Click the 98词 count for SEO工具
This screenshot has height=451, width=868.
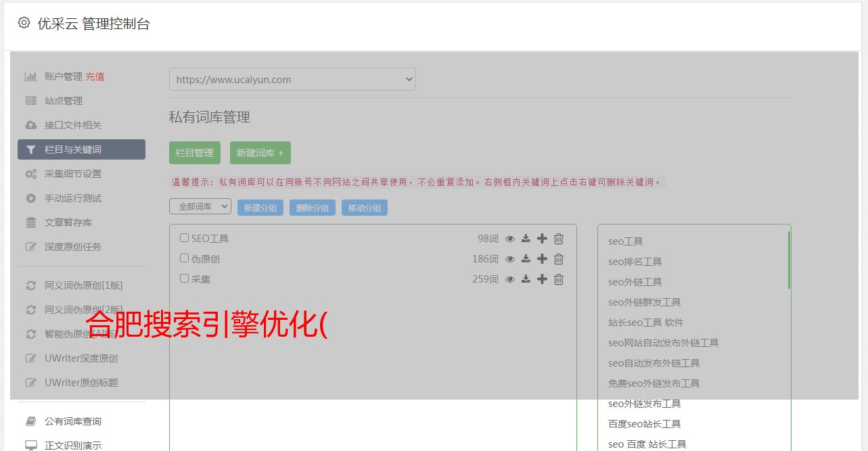[488, 239]
